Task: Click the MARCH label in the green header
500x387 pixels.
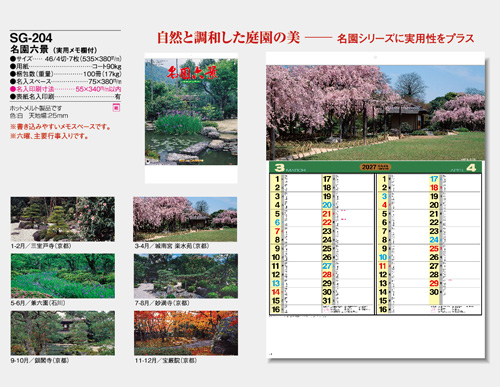Action: pos(296,170)
